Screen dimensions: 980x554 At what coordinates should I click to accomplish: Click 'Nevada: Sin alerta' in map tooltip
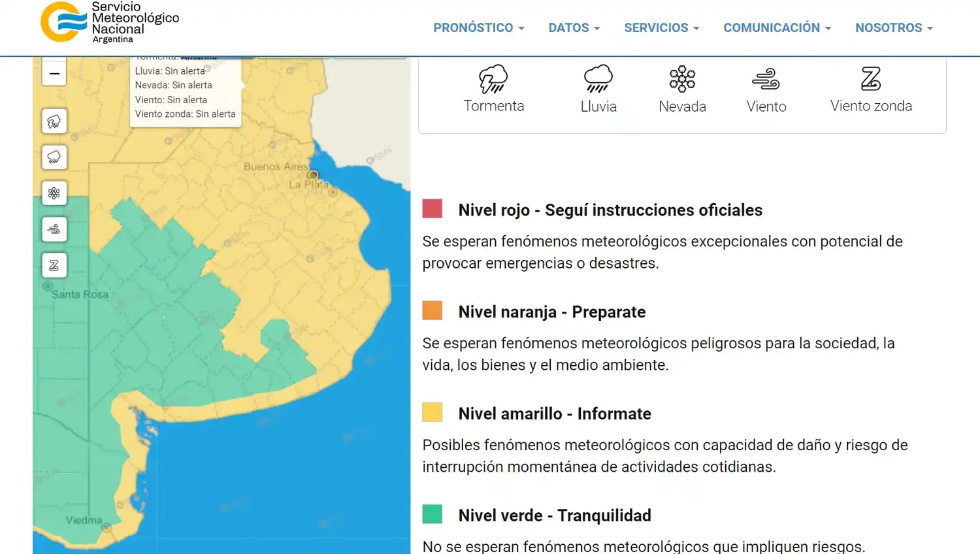click(174, 85)
